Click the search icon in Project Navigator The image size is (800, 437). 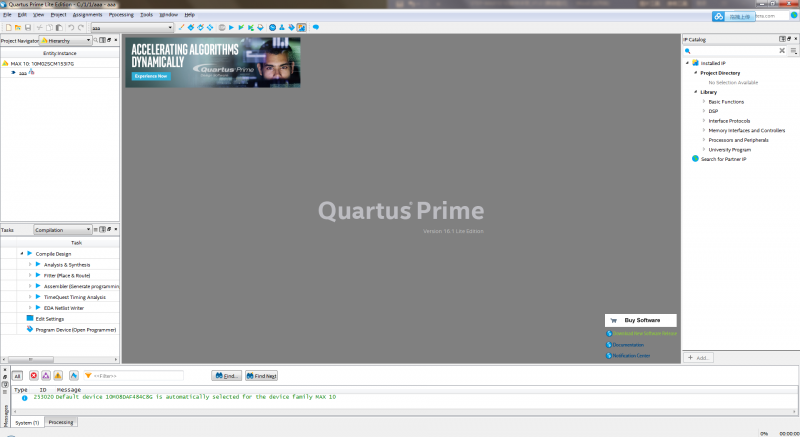pyautogui.click(x=95, y=40)
